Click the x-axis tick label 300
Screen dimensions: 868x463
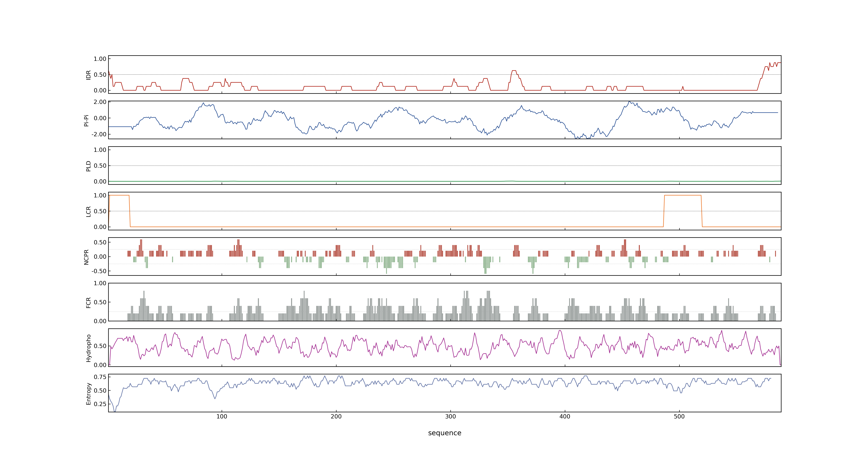[x=451, y=416]
